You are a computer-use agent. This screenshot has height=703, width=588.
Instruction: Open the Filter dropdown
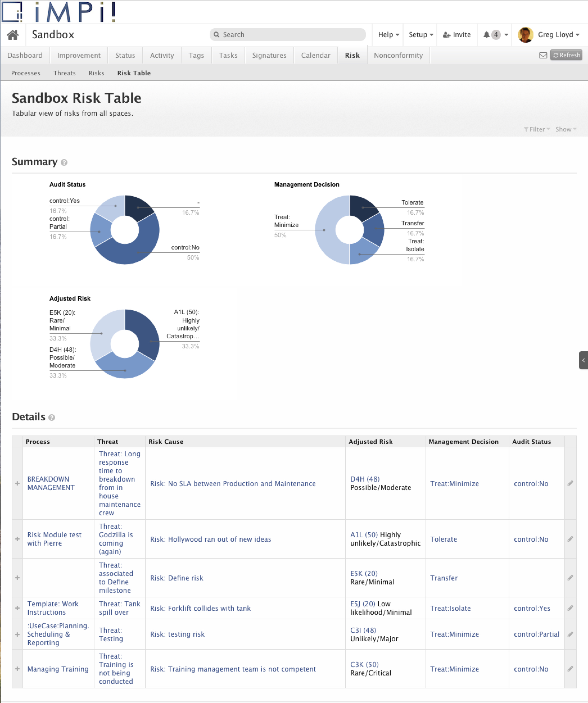tap(537, 129)
